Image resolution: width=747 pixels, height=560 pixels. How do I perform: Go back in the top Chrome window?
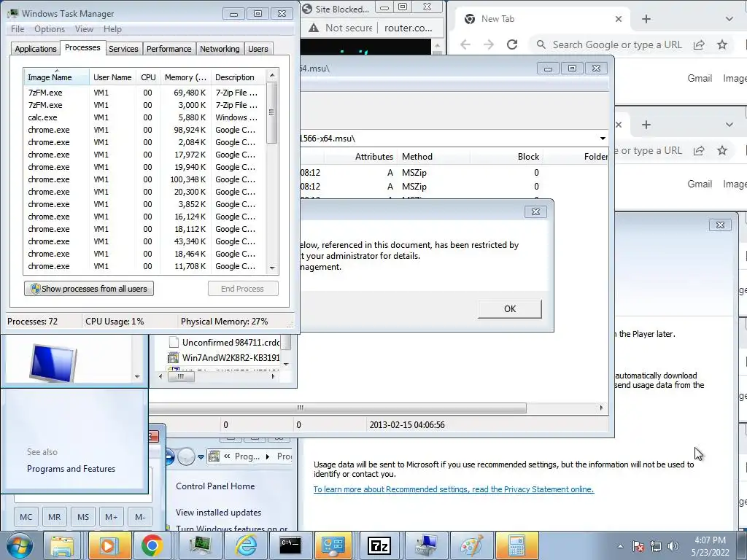click(x=465, y=44)
